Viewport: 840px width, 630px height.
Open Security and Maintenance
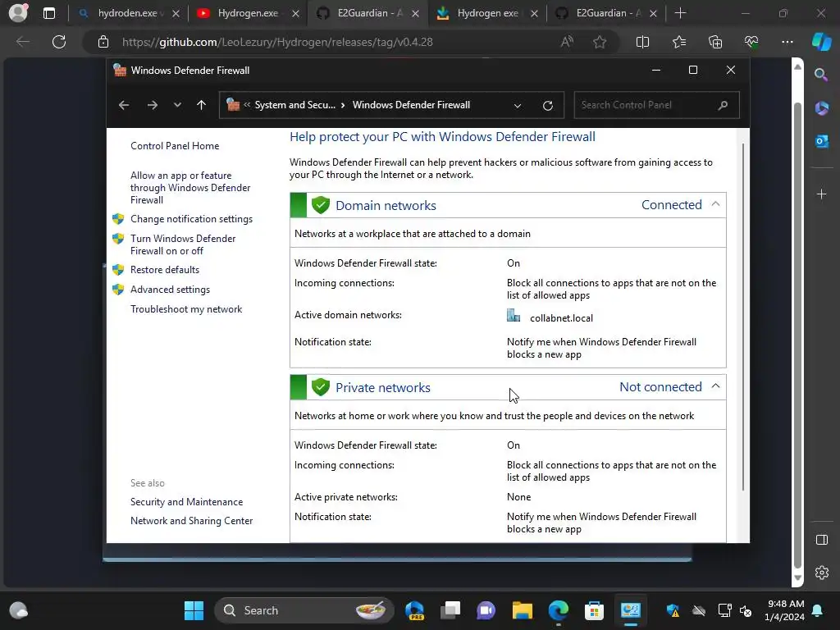click(186, 501)
